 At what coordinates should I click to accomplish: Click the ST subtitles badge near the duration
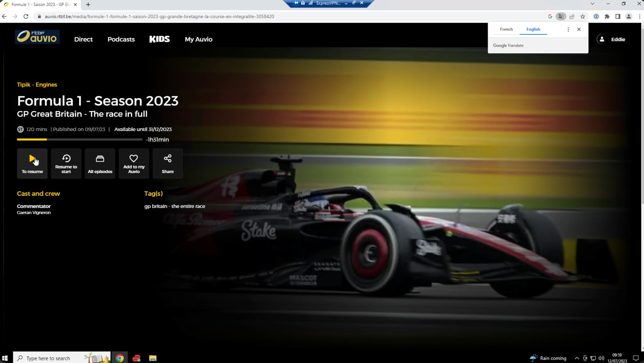[20, 129]
